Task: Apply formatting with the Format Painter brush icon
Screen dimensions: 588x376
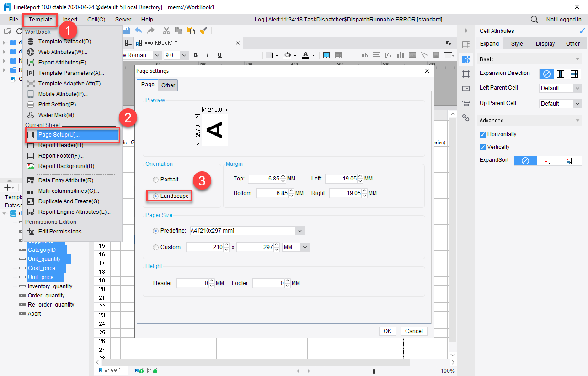Action: [203, 31]
